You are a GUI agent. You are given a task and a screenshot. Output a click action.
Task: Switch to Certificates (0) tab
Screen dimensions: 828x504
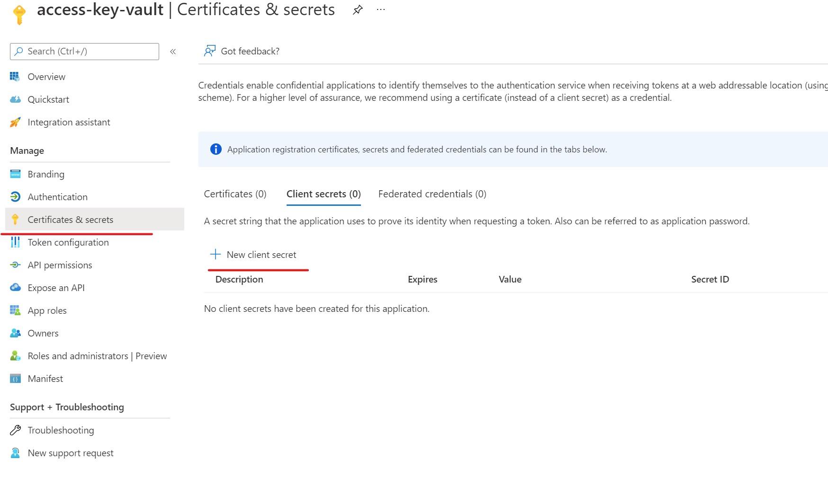click(235, 194)
